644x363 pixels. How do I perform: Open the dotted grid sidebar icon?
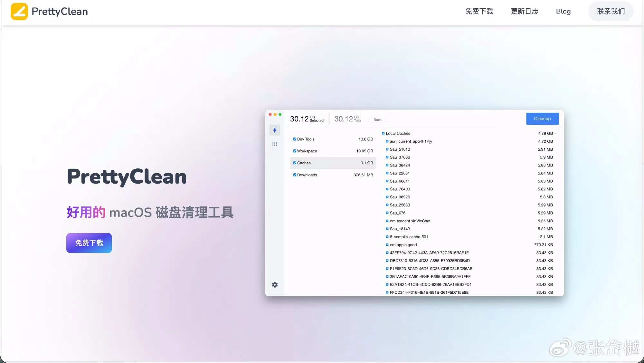(275, 144)
